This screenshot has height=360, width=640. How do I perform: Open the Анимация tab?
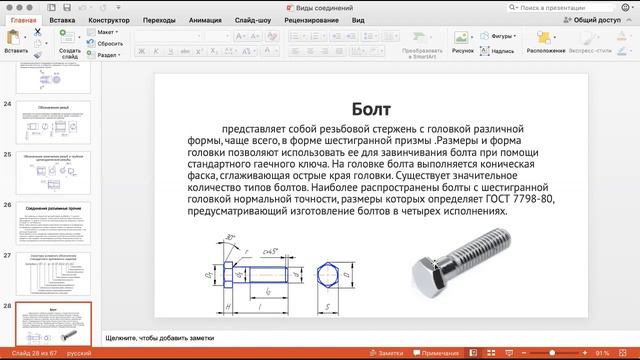pyautogui.click(x=205, y=20)
